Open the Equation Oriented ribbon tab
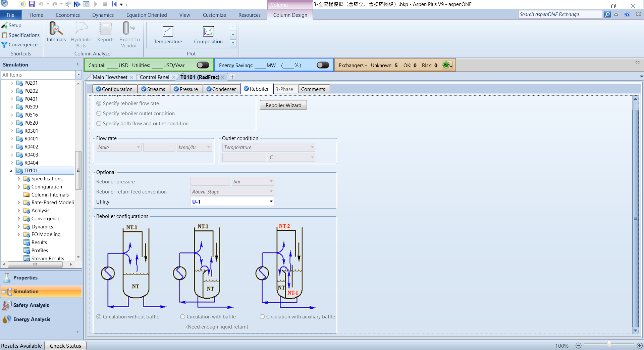Screen dimensions: 644x350 (x=147, y=15)
